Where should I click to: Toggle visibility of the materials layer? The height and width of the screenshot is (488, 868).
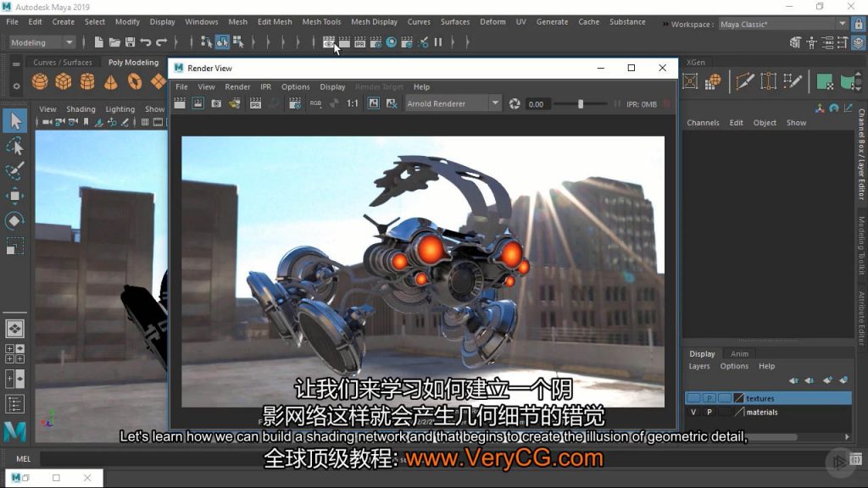(693, 413)
